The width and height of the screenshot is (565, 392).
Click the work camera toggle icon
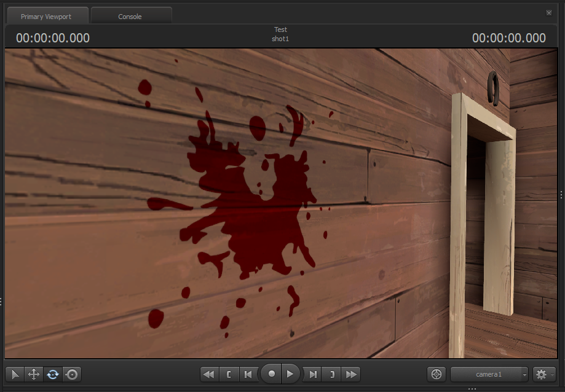click(437, 374)
